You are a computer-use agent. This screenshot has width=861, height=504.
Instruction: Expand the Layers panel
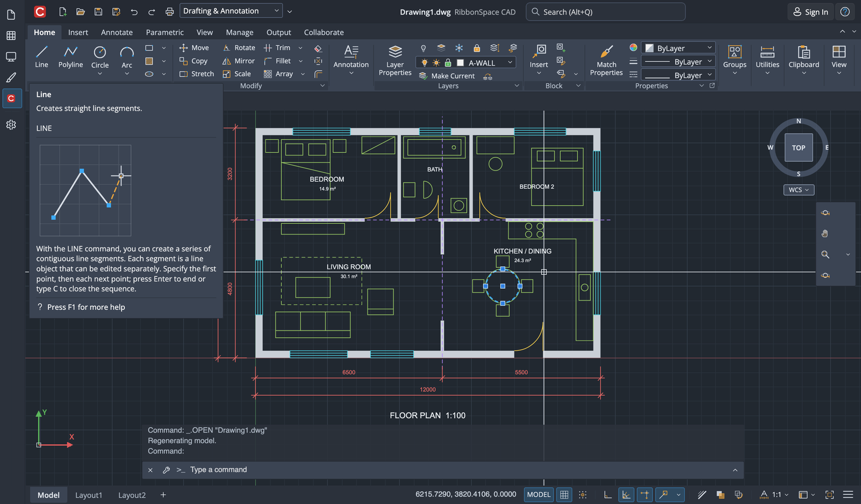[517, 86]
